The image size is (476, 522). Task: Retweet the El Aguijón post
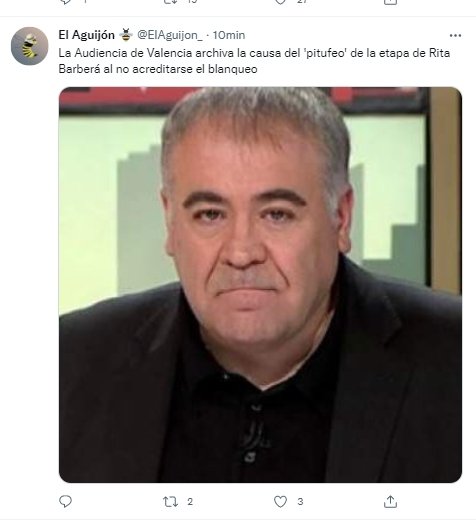(170, 501)
